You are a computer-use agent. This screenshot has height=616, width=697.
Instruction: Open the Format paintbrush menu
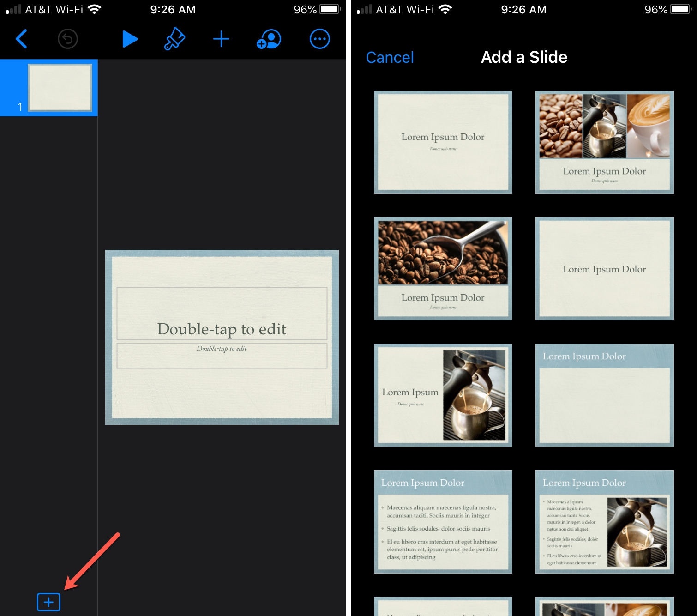coord(175,39)
